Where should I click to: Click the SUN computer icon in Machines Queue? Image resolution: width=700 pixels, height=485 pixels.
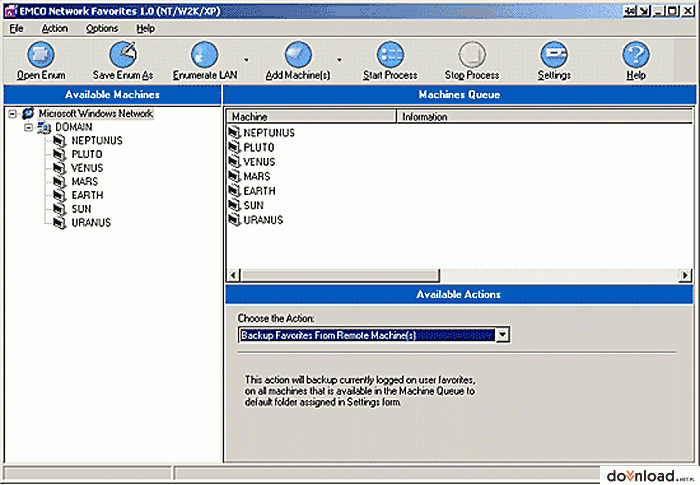(x=234, y=205)
